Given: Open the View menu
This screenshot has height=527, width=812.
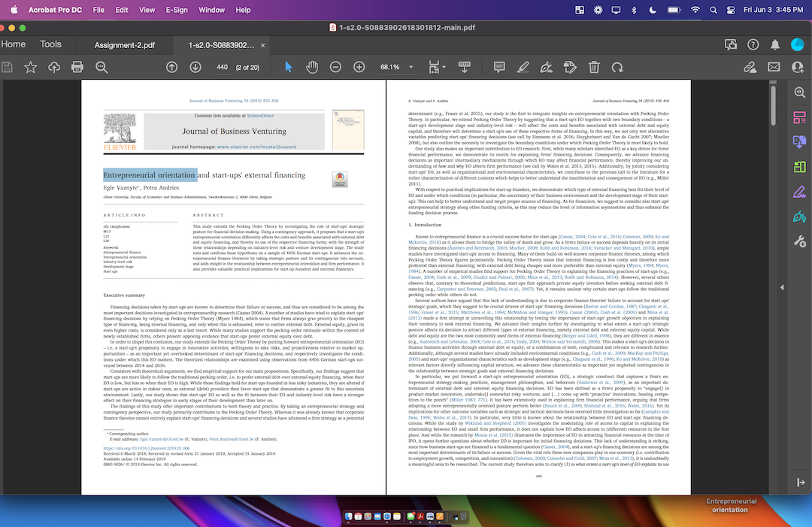Looking at the screenshot, I should tap(147, 10).
